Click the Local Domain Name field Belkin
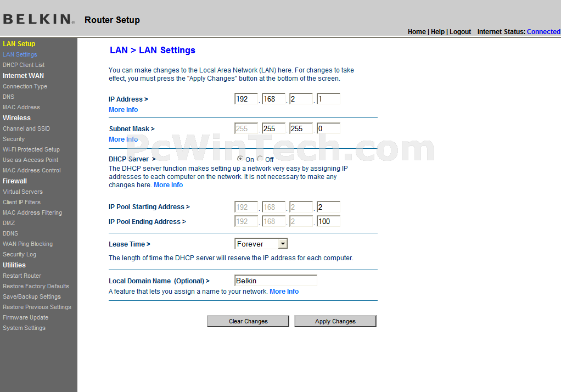 click(x=276, y=281)
